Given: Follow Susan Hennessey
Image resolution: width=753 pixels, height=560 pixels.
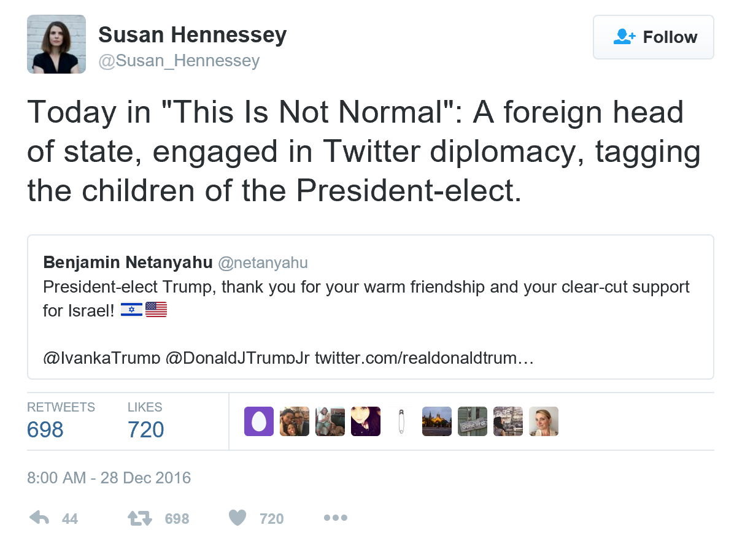Looking at the screenshot, I should (653, 37).
